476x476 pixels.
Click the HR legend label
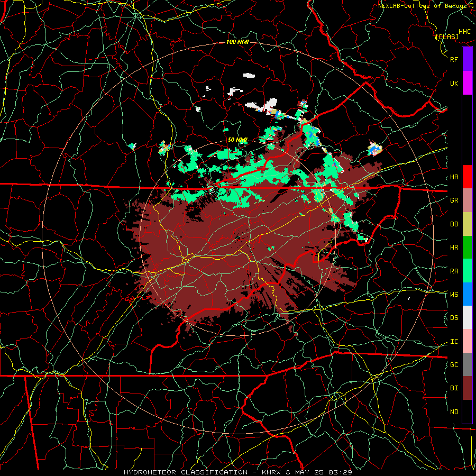pyautogui.click(x=454, y=248)
